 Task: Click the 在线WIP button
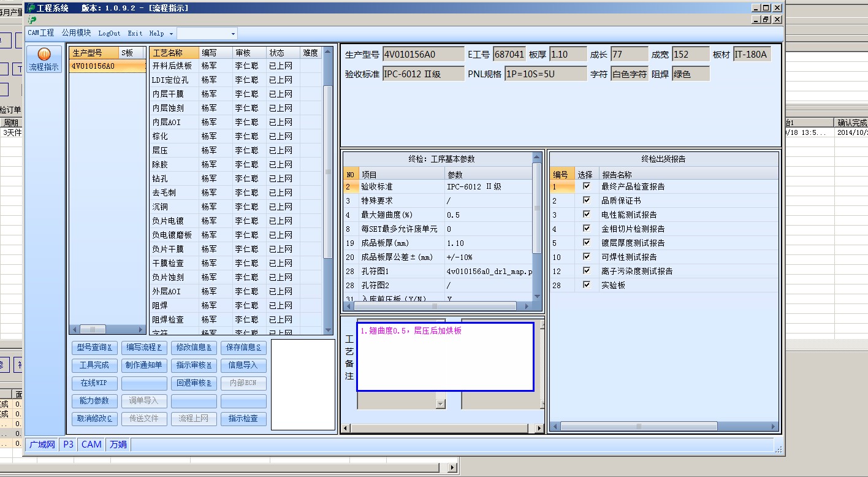[94, 383]
